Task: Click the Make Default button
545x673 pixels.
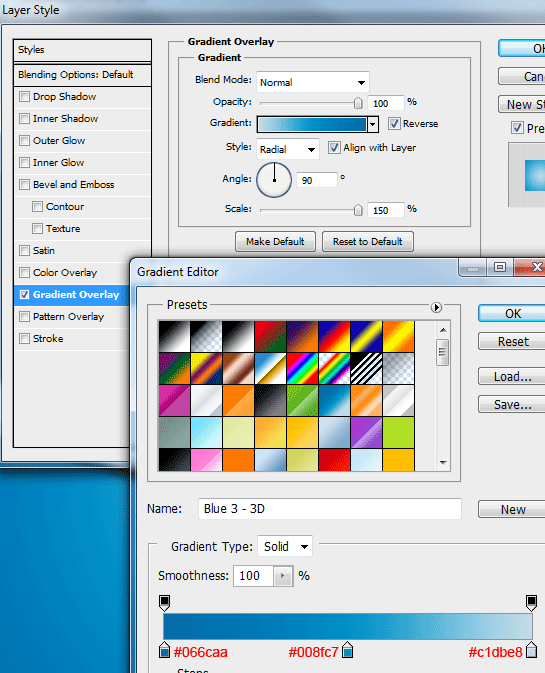Action: pyautogui.click(x=275, y=241)
